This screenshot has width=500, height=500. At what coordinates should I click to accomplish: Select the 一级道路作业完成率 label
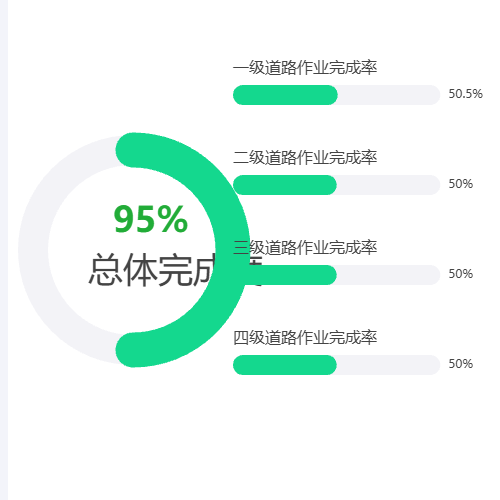pyautogui.click(x=305, y=68)
